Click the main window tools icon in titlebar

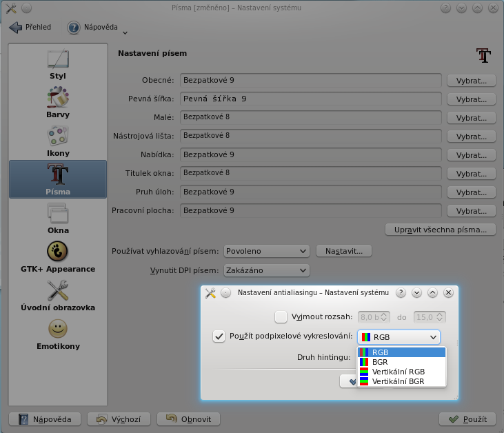11,8
